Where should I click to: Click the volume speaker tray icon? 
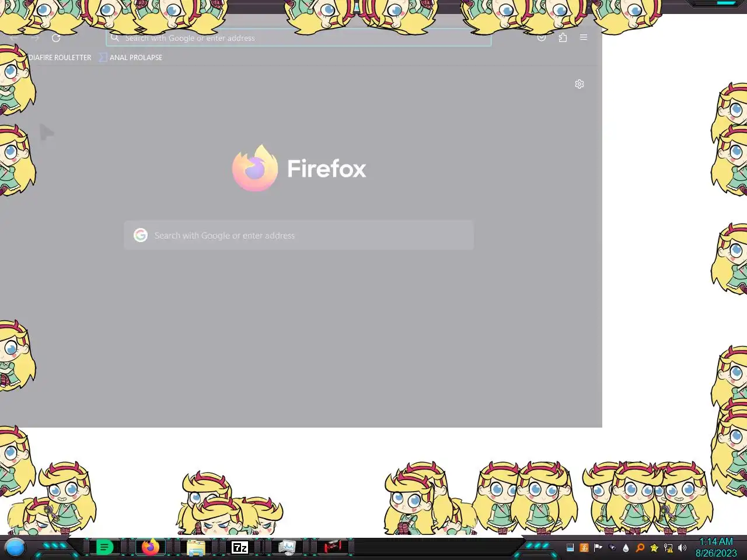[682, 548]
